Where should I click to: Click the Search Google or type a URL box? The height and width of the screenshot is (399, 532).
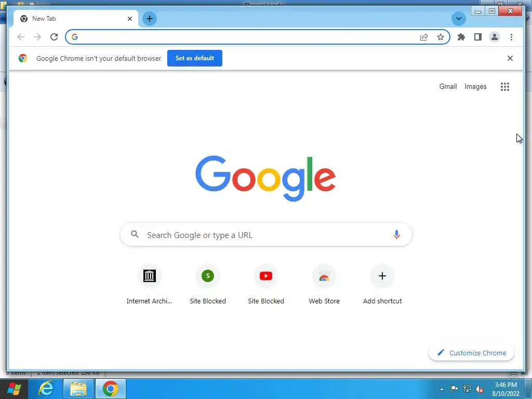(x=266, y=235)
